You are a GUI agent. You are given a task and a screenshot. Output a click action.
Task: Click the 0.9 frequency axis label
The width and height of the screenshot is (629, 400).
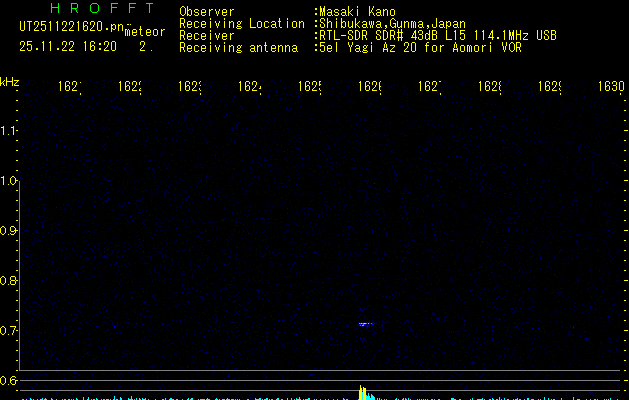point(8,231)
